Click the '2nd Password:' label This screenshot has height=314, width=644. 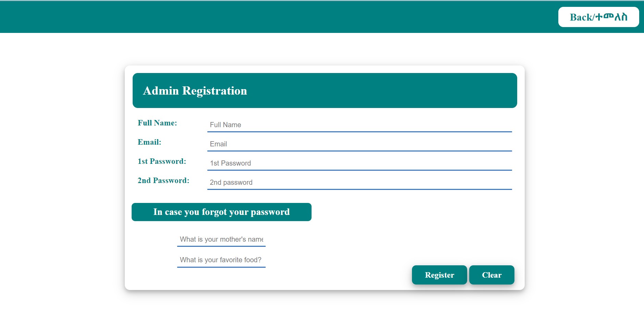[163, 181]
